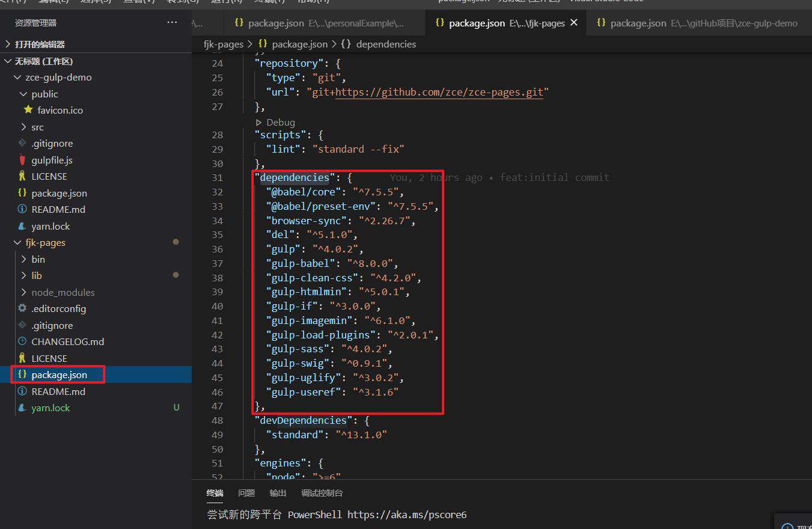
Task: Open README.md in fjk-pages
Action: coord(58,392)
